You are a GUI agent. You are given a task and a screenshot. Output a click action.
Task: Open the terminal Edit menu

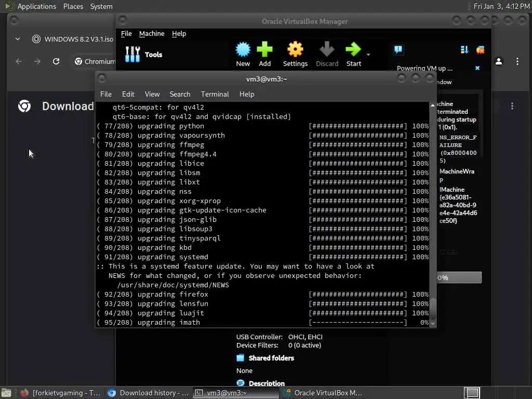pyautogui.click(x=128, y=95)
